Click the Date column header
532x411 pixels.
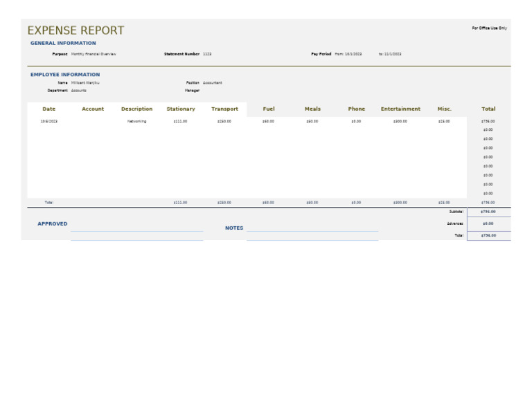coord(49,109)
